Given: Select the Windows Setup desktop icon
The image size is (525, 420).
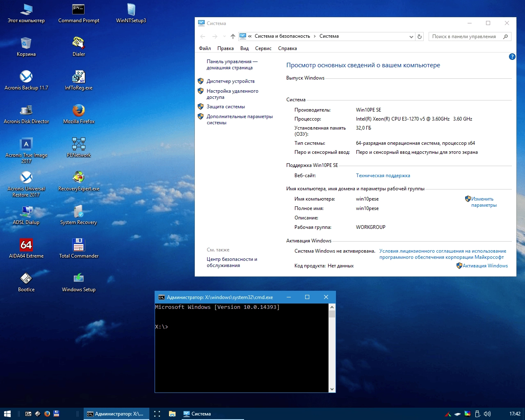Looking at the screenshot, I should 79,283.
